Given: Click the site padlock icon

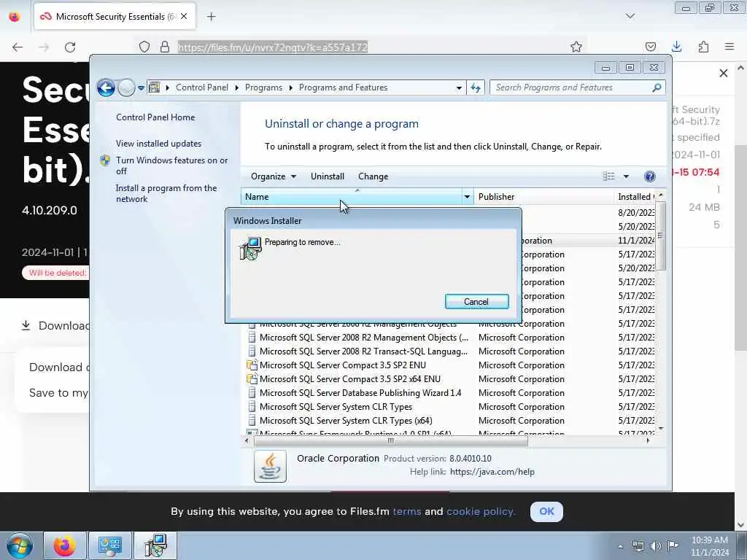Looking at the screenshot, I should (165, 47).
